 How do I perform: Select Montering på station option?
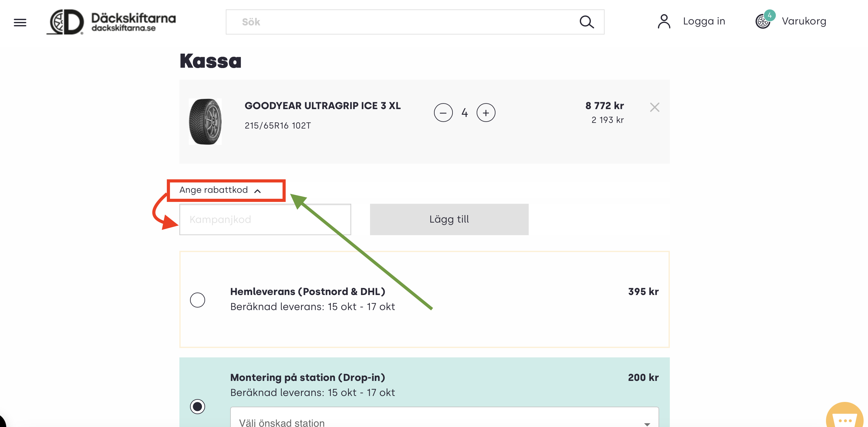(197, 406)
